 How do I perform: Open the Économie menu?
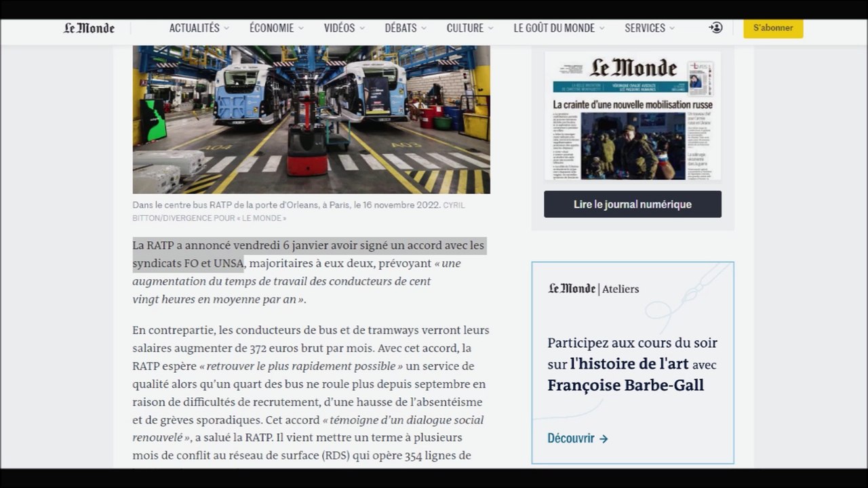click(277, 28)
